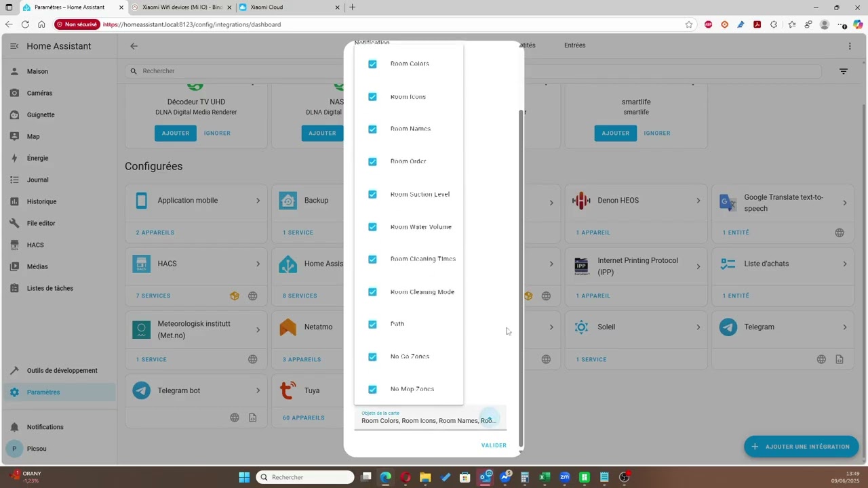868x488 pixels.
Task: Click AJOUTER on Décodeur TV UHD card
Action: pos(176,133)
